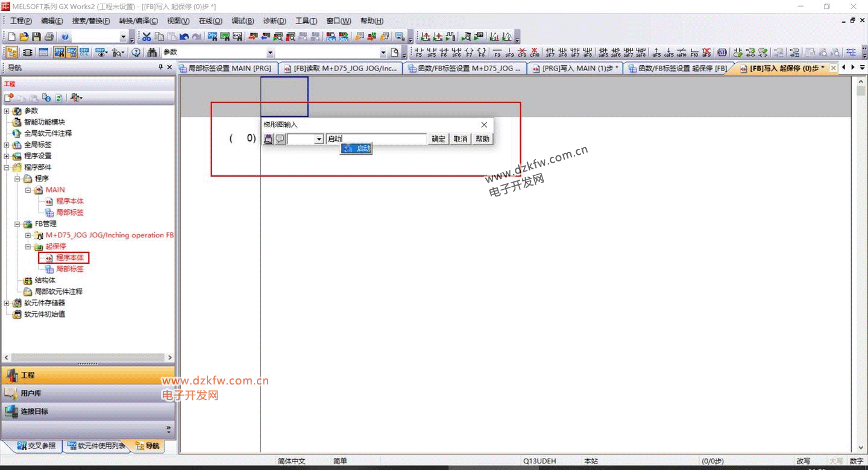Switch to the [PRG]写入 MAIN tab

(574, 68)
